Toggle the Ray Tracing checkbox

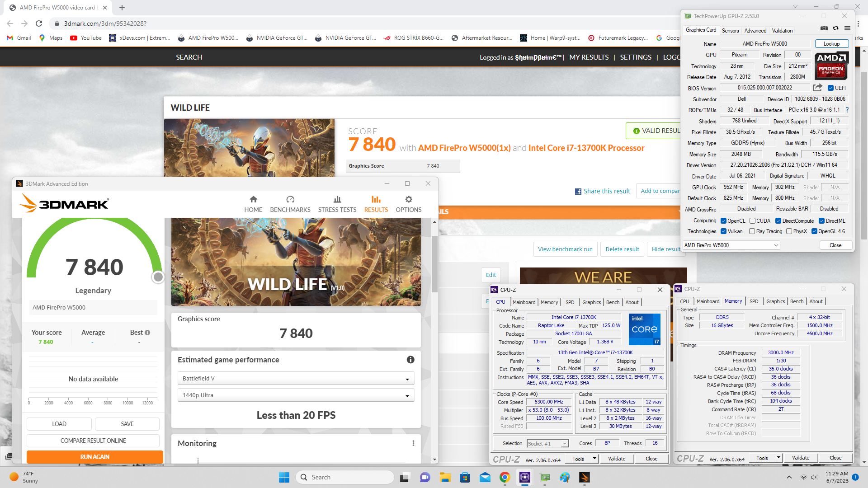tap(752, 231)
